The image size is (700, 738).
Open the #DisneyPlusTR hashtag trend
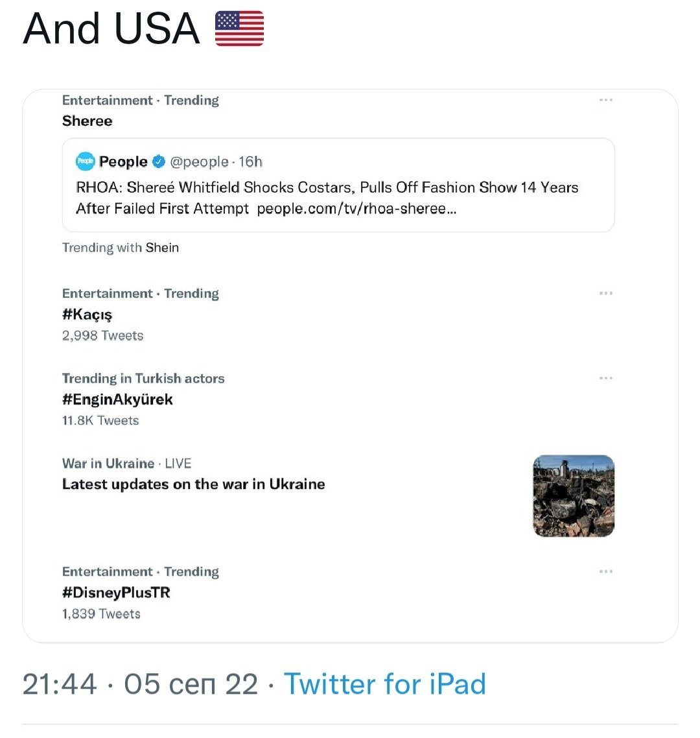coord(116,593)
